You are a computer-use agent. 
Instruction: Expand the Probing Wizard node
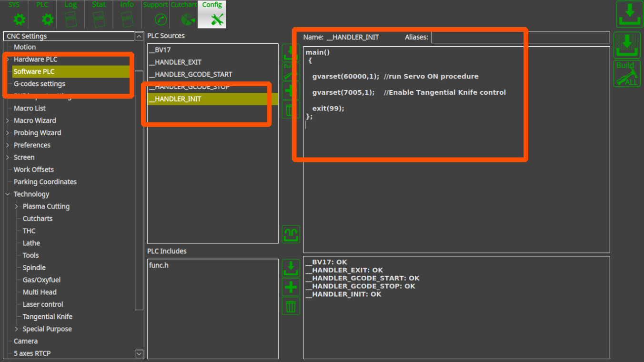(x=8, y=133)
